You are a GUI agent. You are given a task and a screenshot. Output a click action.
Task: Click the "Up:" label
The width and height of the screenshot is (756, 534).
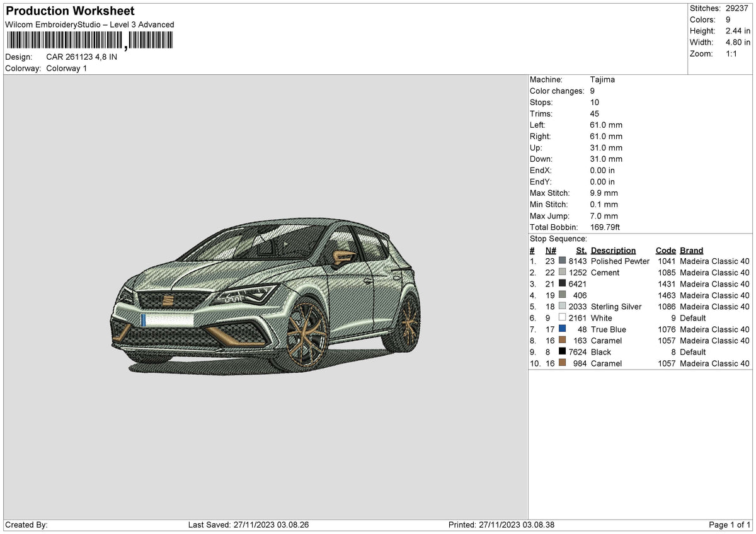click(x=535, y=148)
